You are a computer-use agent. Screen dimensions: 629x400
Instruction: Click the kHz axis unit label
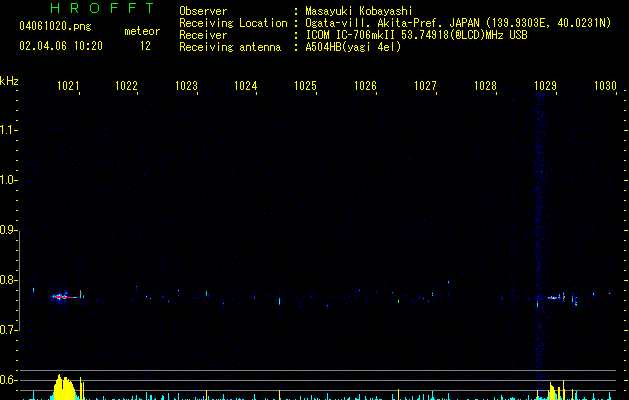pyautogui.click(x=9, y=81)
